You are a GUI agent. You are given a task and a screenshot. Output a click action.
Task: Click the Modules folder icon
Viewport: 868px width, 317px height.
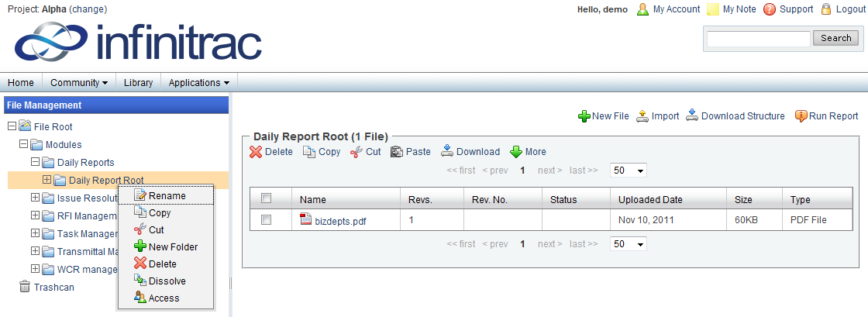point(36,145)
